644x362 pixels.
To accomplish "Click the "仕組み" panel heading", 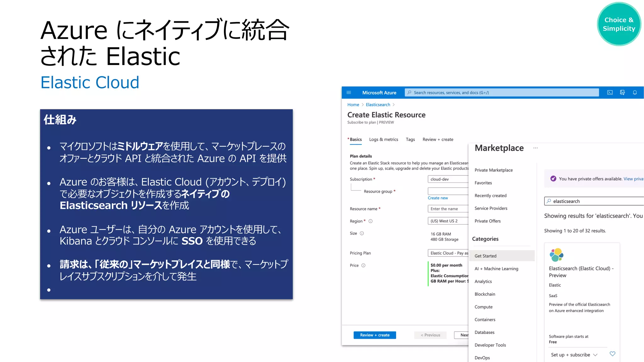I will pos(60,120).
